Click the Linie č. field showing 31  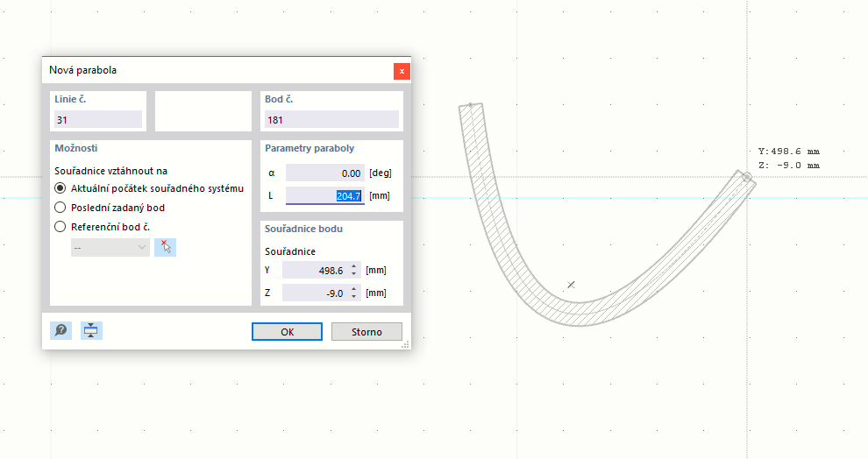[x=98, y=119]
